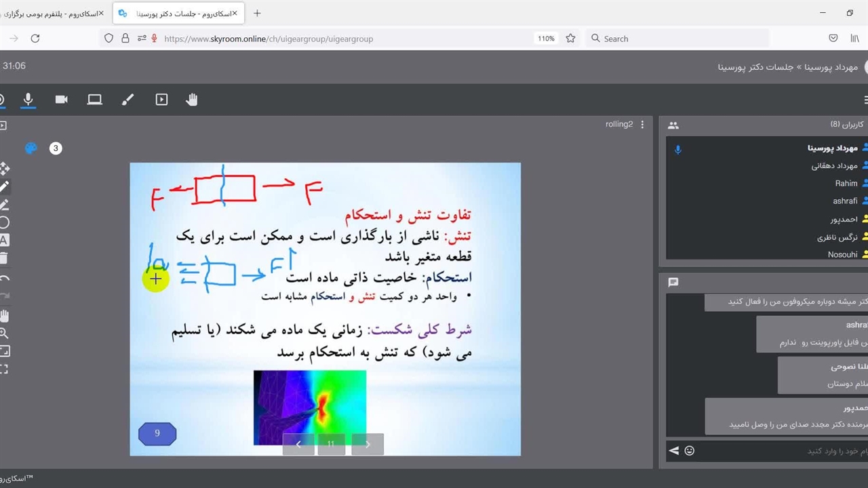Open the whiteboard brush tool in the top bar
Image resolution: width=868 pixels, height=488 pixels.
(x=127, y=100)
